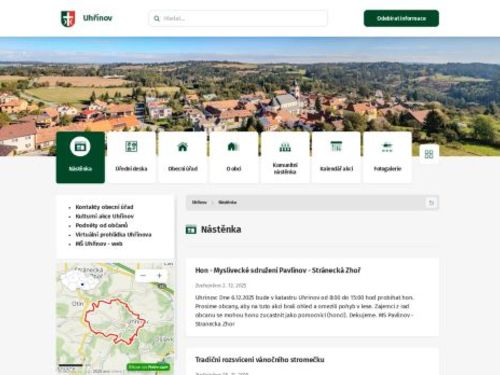The height and width of the screenshot is (375, 500).
Task: Click the Nástěnka heading icon
Action: coord(191,229)
